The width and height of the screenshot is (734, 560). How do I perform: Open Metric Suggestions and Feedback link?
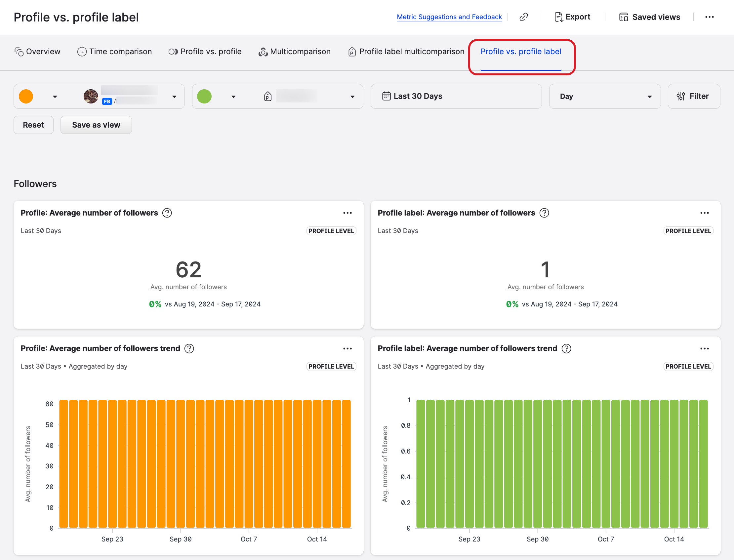coord(449,17)
